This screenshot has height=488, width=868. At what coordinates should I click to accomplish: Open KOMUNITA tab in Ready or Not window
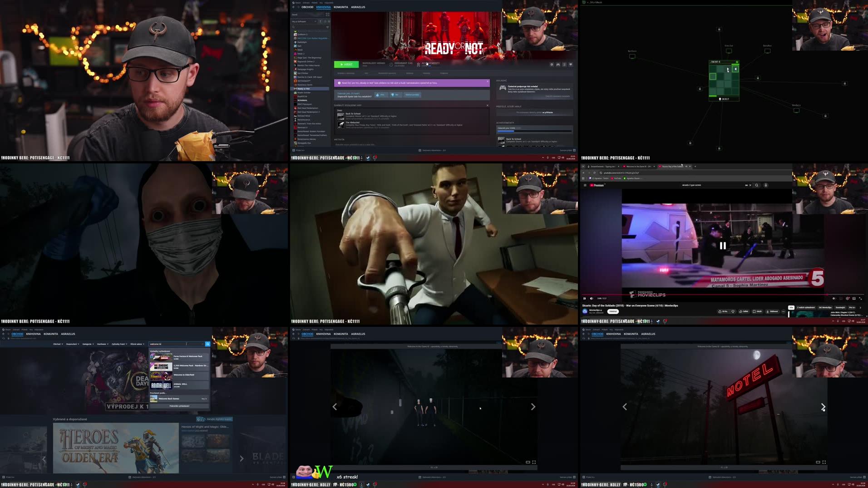(x=341, y=7)
